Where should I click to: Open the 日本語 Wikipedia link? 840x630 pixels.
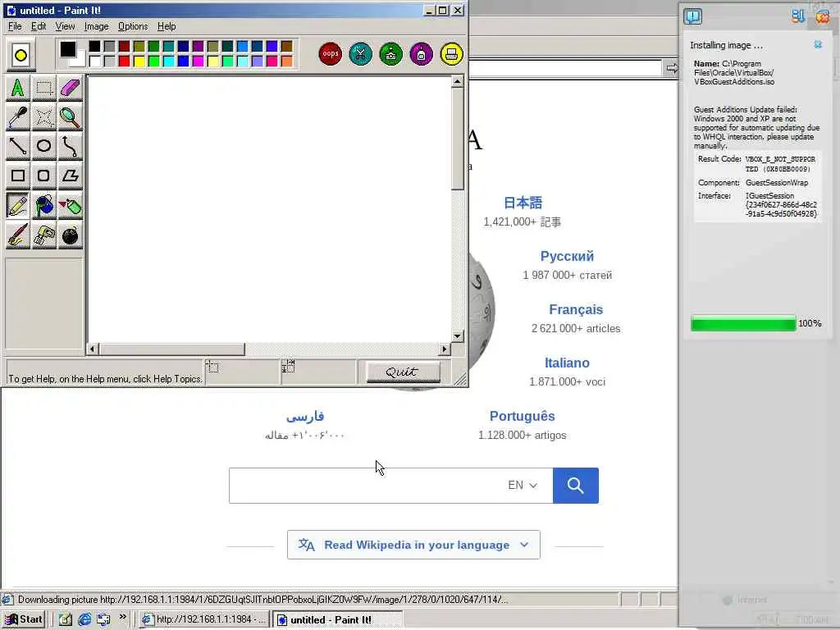click(523, 203)
